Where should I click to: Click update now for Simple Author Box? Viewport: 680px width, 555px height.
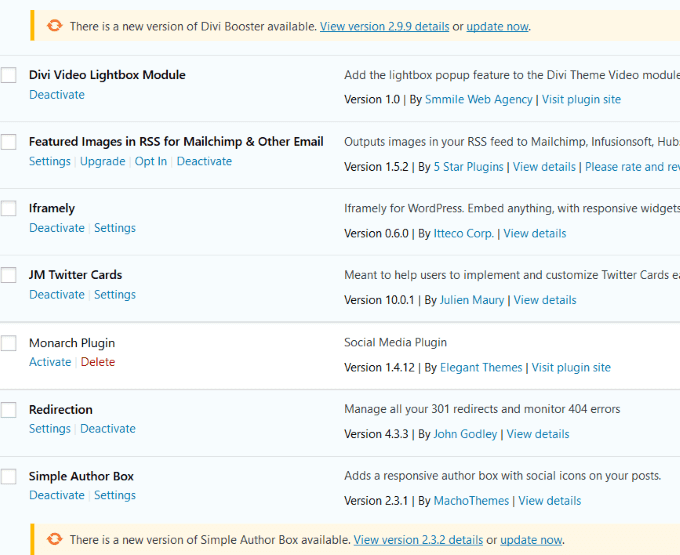[x=531, y=540]
